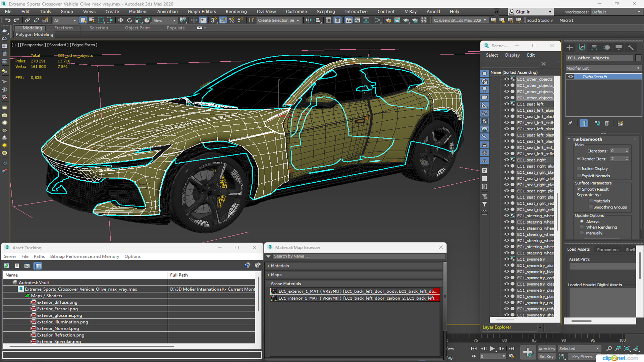Activate the Select and Move tool
This screenshot has width=644, height=362.
[121, 20]
